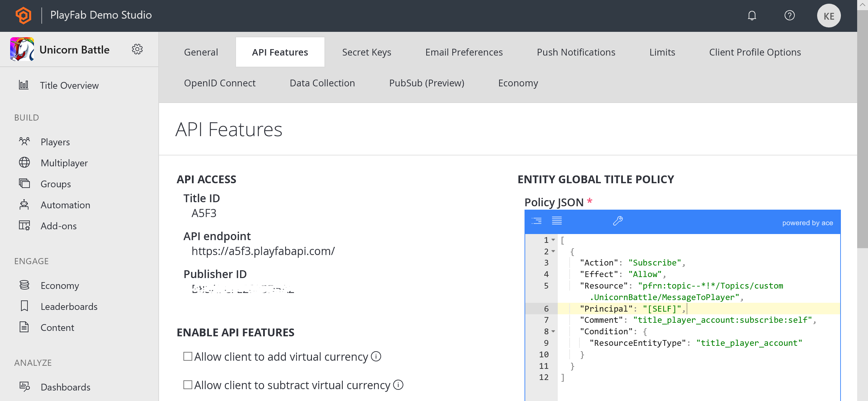
Task: Navigate to the Economy menu item
Action: point(59,286)
